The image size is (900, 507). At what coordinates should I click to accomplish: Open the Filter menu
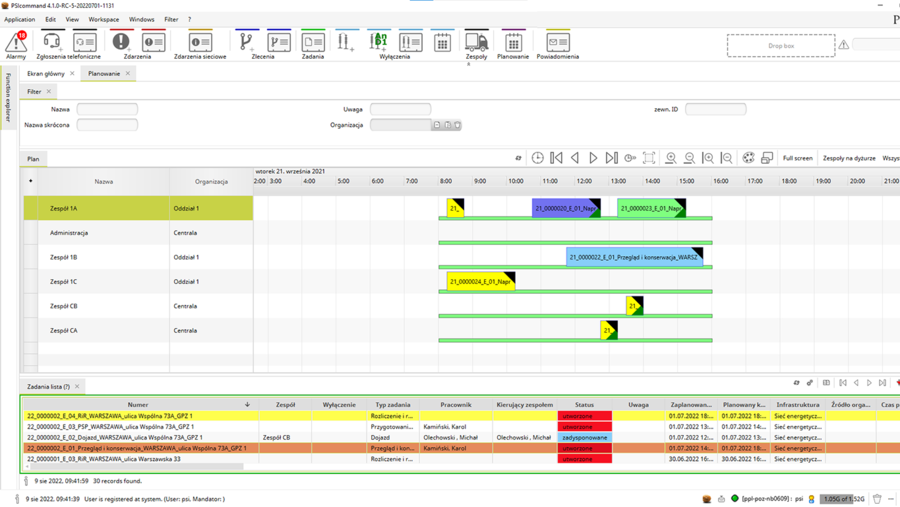pos(172,20)
